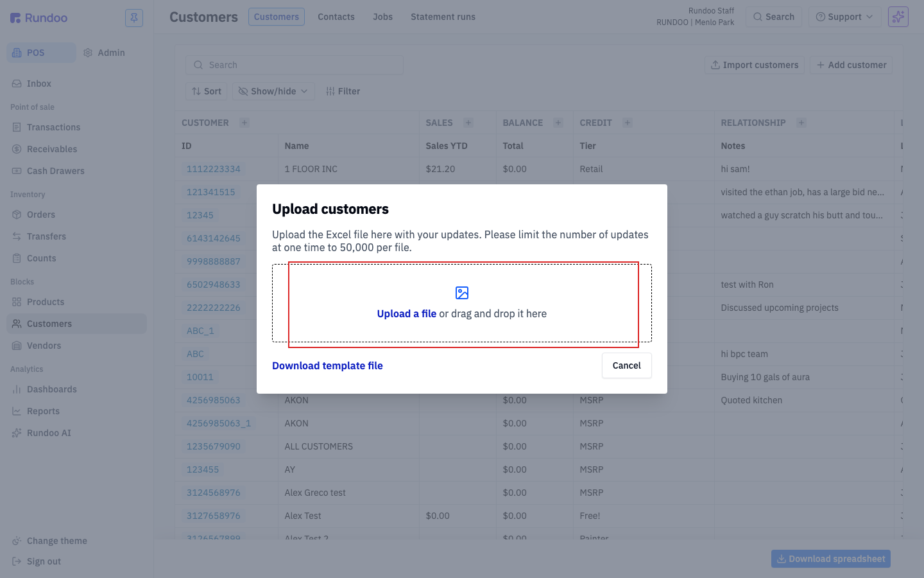Click the plus icon beside RELATIONSHIP column group
This screenshot has height=578, width=924.
[x=801, y=123]
